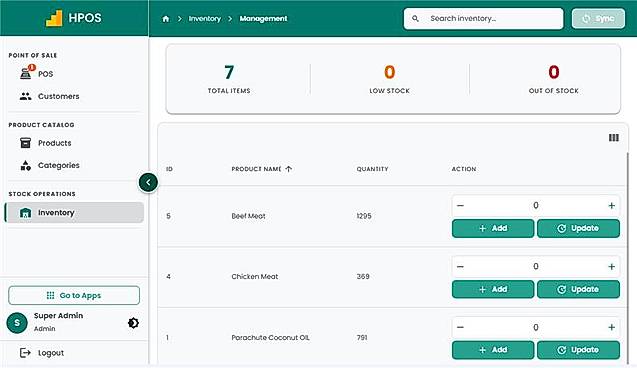Increase Parachute Coconut Oil quantity with plus
The height and width of the screenshot is (368, 637).
(x=611, y=327)
